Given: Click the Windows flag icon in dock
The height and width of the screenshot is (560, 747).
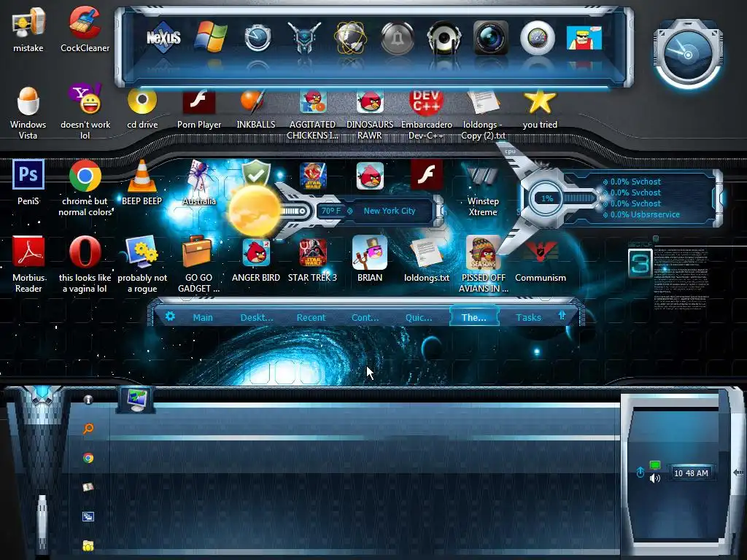Looking at the screenshot, I should click(x=211, y=36).
